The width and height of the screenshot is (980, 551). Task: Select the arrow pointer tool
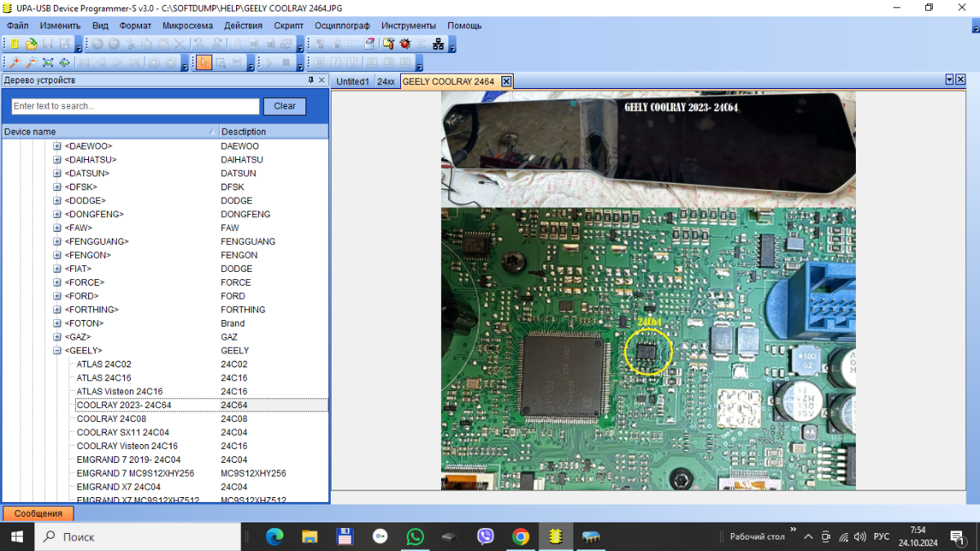click(204, 62)
